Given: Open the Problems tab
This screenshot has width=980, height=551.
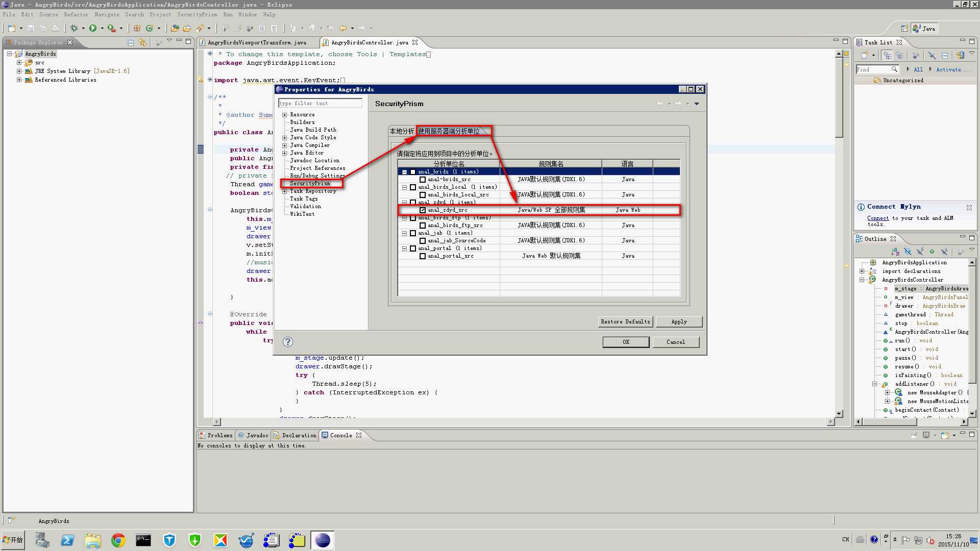Looking at the screenshot, I should [x=215, y=435].
